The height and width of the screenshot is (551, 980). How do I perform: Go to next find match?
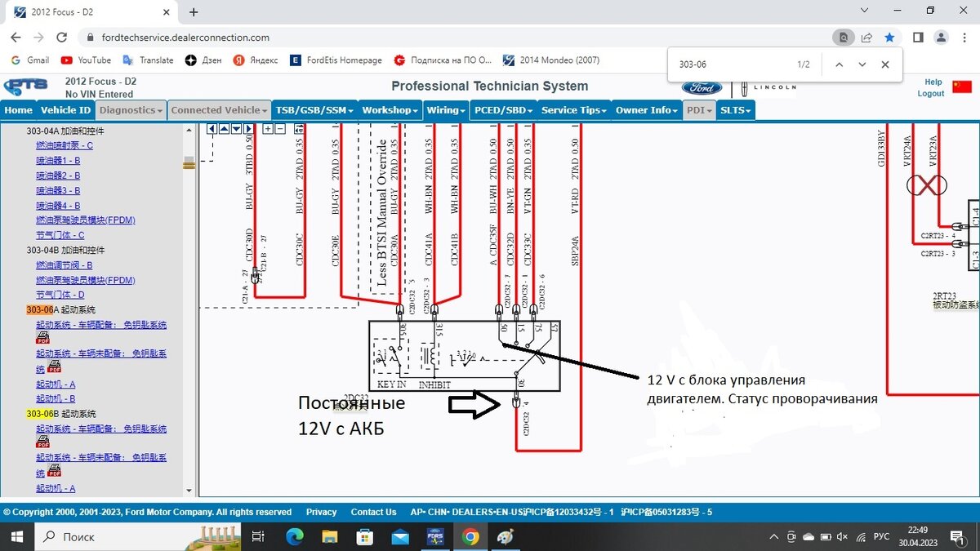pos(862,64)
